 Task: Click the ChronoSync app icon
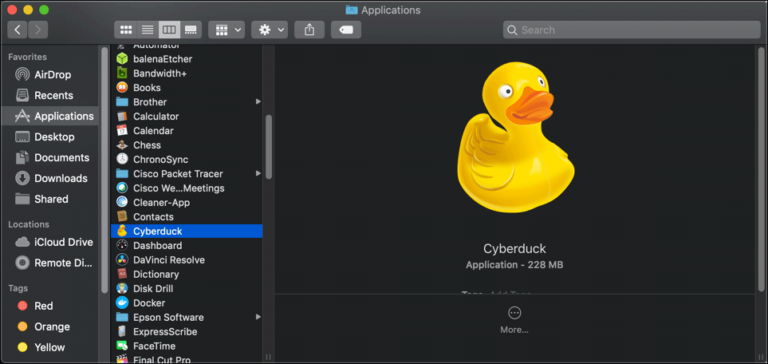click(x=122, y=159)
